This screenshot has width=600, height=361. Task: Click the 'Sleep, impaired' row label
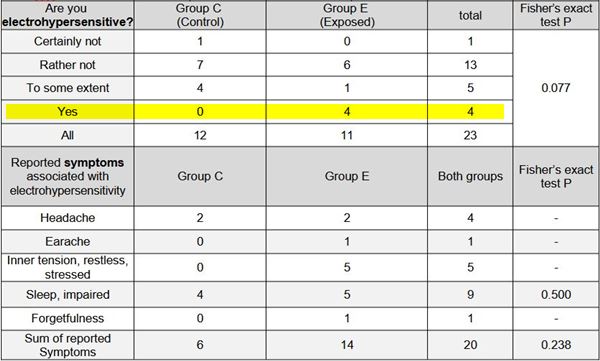(67, 295)
